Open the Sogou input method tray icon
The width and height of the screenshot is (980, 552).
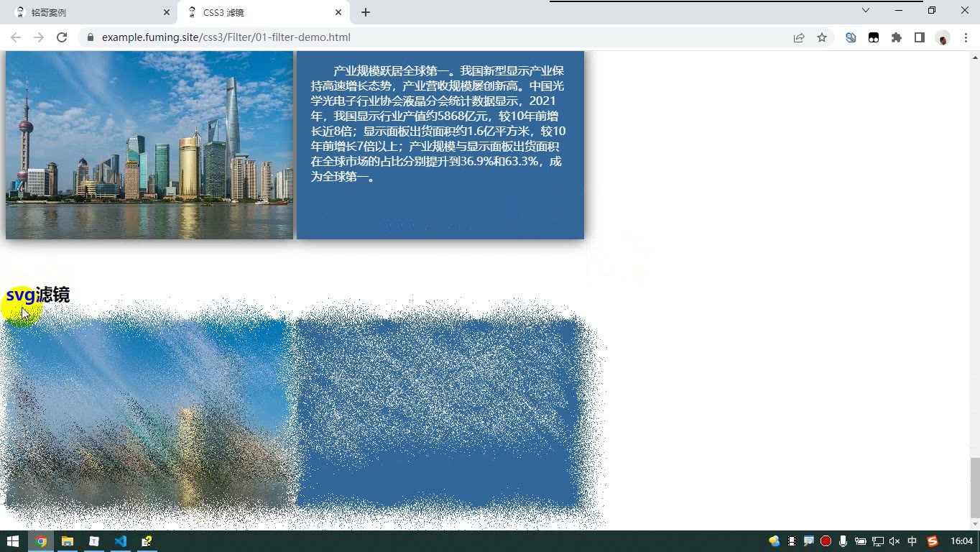933,541
